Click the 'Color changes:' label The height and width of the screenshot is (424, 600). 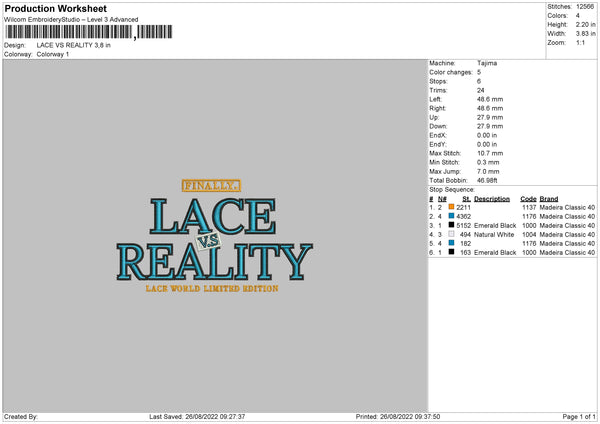(451, 72)
